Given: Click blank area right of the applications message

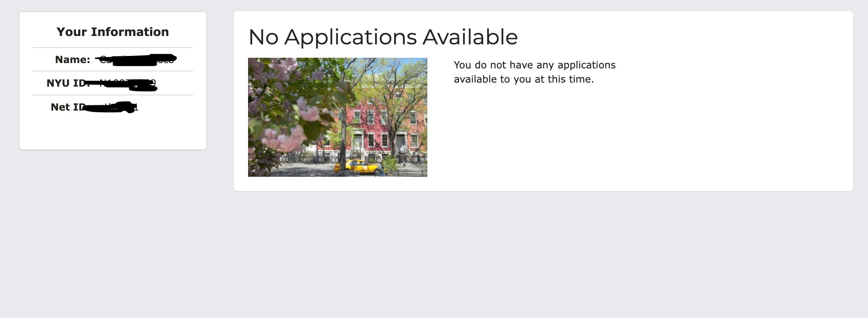Looking at the screenshot, I should (732, 115).
